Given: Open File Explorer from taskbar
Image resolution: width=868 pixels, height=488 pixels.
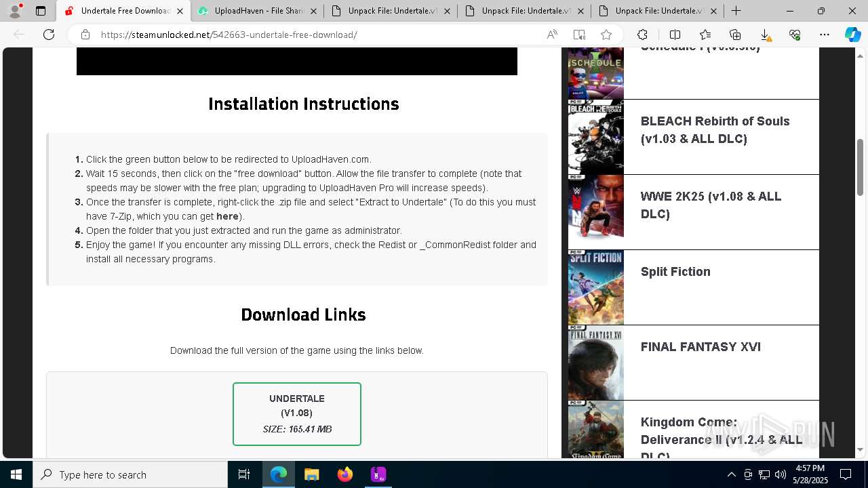Looking at the screenshot, I should 311,474.
